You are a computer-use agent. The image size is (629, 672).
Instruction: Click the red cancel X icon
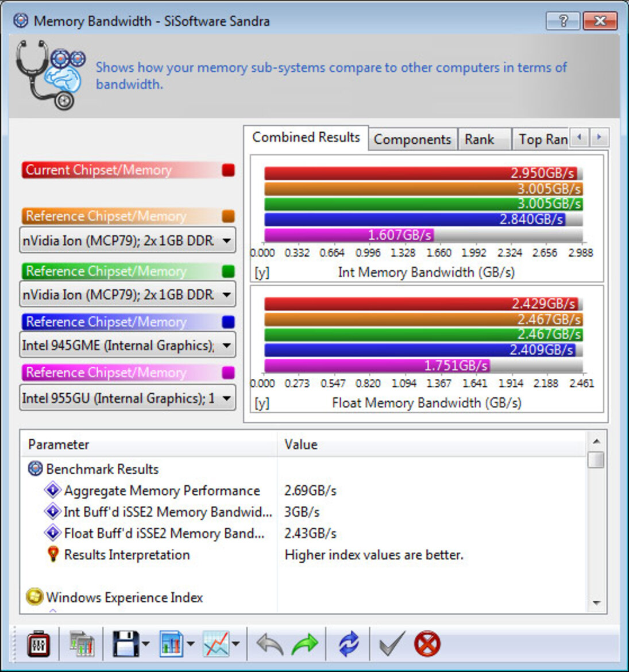(427, 644)
